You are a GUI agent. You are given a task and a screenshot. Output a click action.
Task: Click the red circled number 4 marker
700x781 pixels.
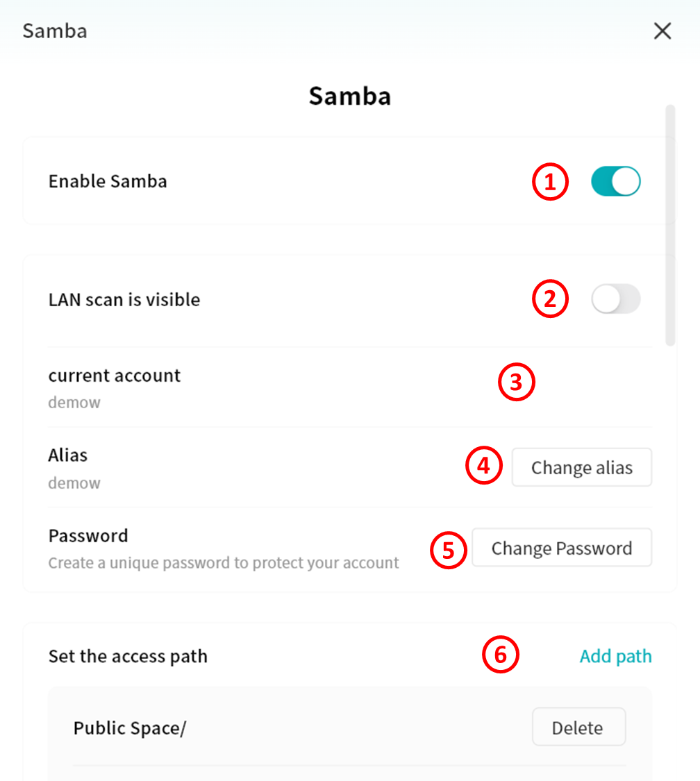pyautogui.click(x=484, y=467)
